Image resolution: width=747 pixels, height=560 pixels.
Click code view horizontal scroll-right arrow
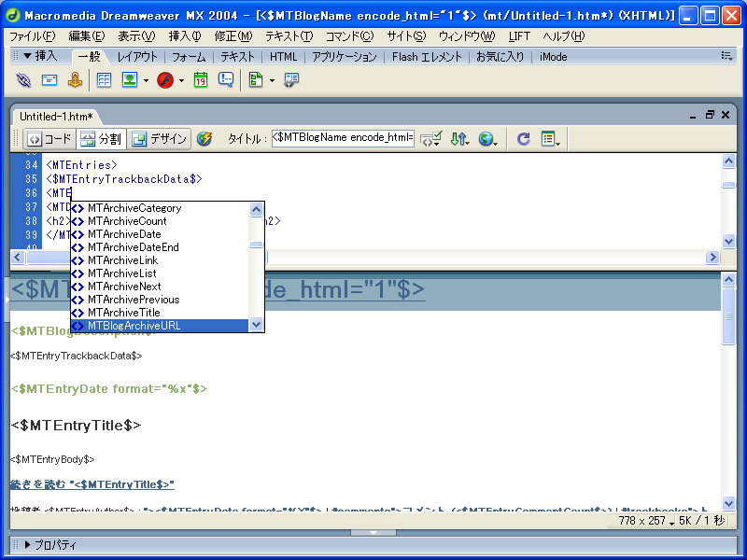[x=712, y=258]
